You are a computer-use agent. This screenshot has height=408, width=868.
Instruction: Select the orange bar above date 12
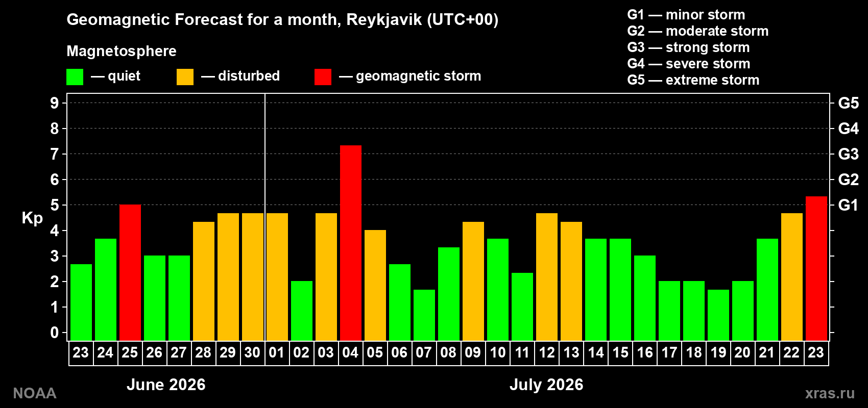click(547, 277)
